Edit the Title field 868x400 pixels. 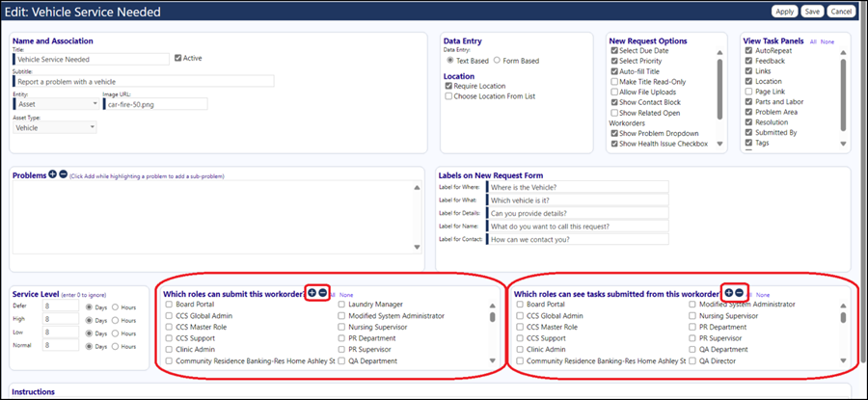(91, 59)
